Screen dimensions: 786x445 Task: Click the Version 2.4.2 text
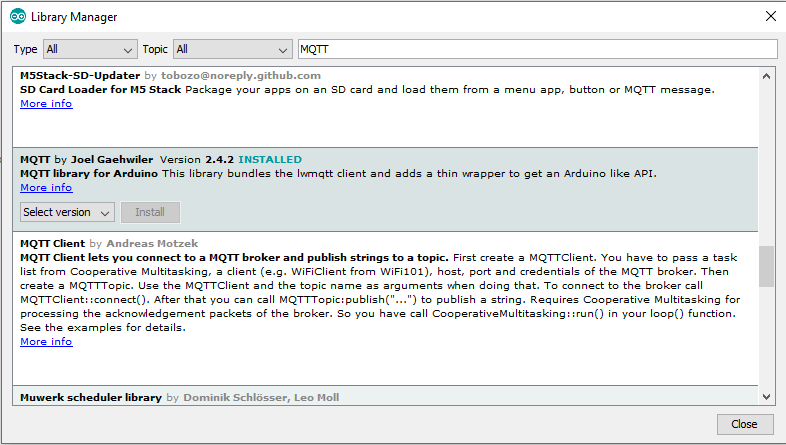pyautogui.click(x=197, y=160)
